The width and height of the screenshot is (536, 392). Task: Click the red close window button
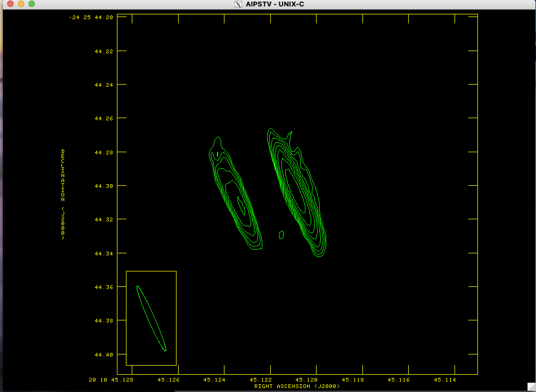[x=10, y=4]
